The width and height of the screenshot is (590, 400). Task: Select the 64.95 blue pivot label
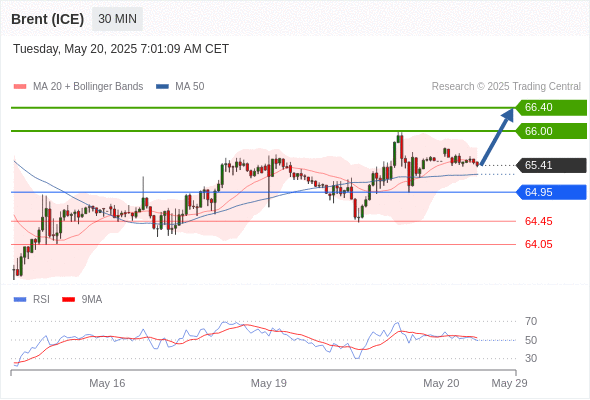click(551, 192)
